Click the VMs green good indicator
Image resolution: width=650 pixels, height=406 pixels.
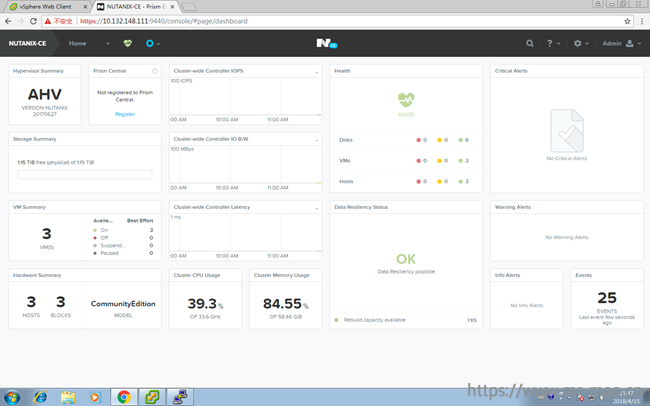(x=463, y=160)
